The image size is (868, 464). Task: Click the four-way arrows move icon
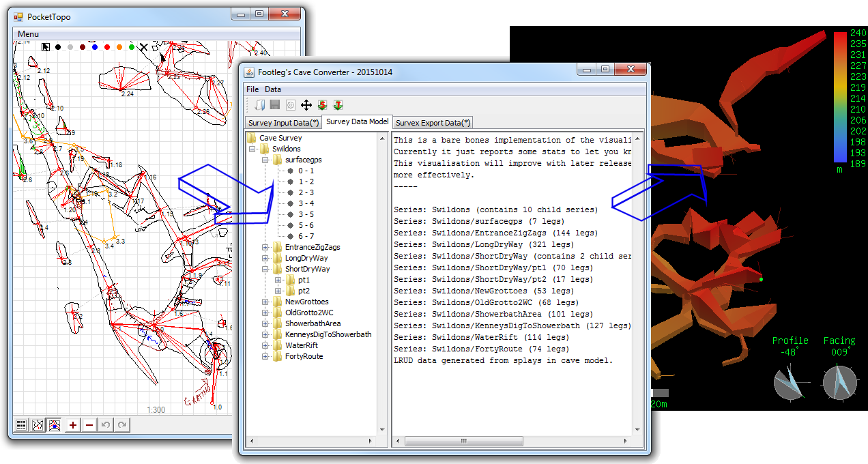pyautogui.click(x=306, y=105)
